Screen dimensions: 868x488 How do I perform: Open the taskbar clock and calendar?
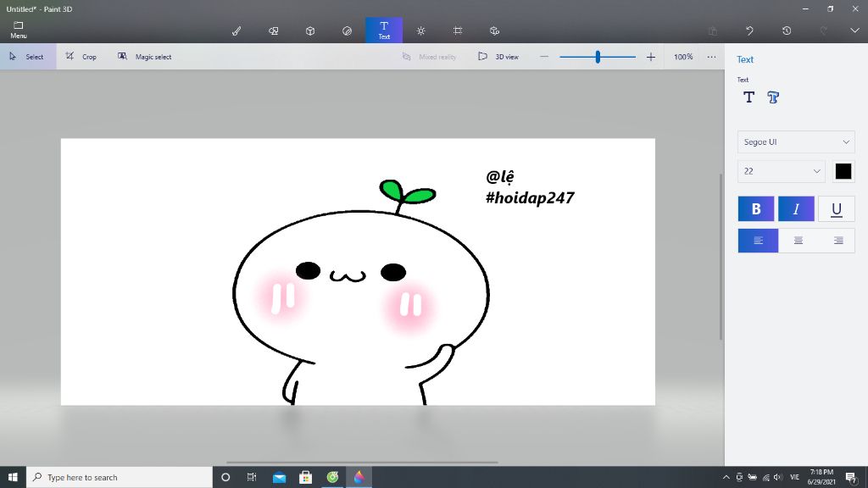[x=821, y=477]
